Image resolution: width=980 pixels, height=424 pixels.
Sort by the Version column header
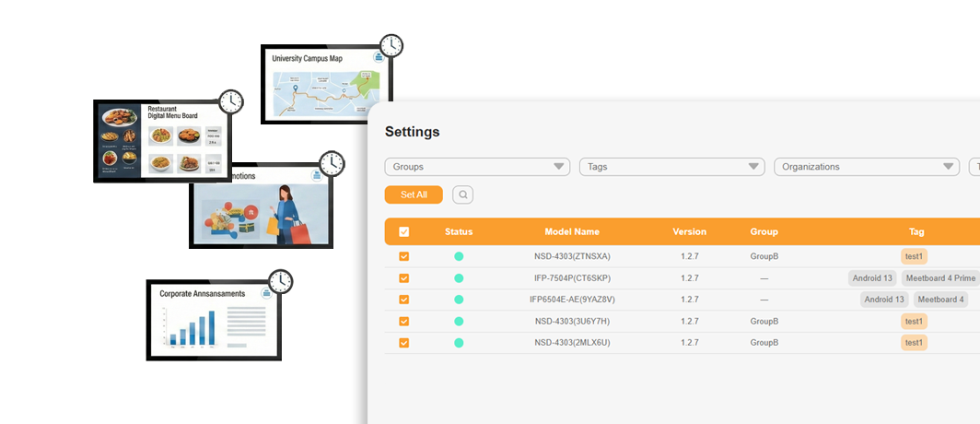tap(689, 231)
